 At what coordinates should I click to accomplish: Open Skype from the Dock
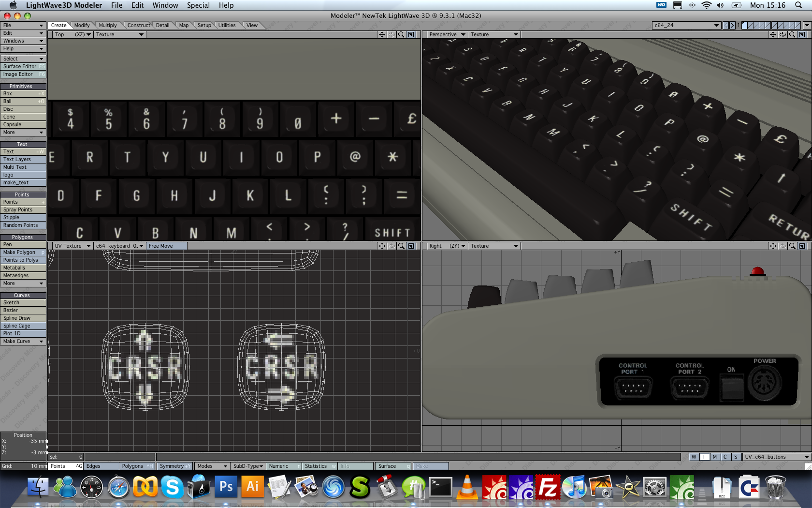[172, 487]
